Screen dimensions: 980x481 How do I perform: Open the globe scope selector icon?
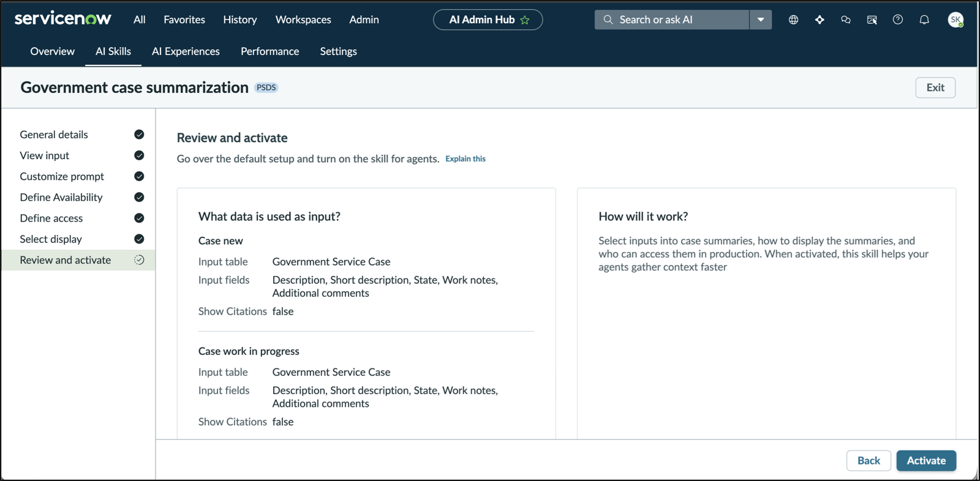[793, 20]
